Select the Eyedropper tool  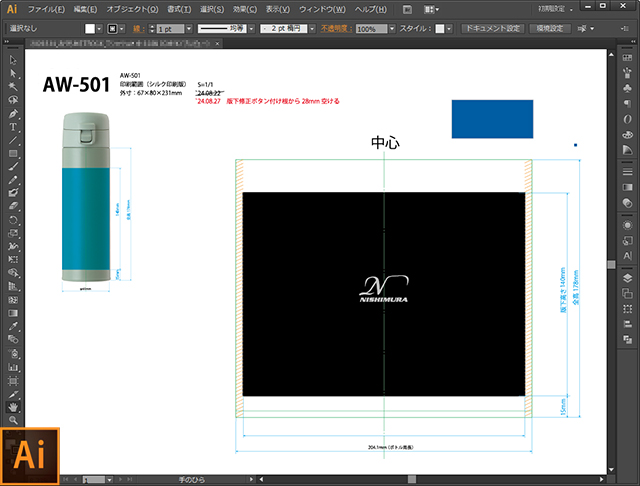13,326
